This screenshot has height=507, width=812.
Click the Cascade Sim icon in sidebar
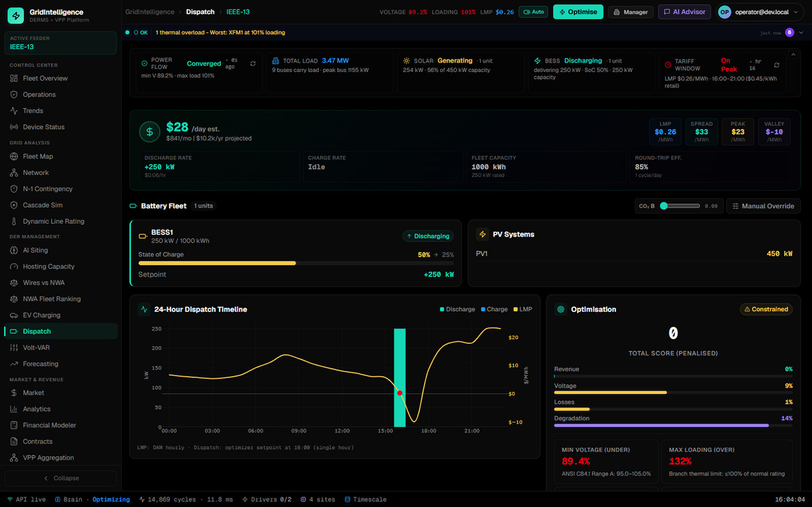[14, 205]
